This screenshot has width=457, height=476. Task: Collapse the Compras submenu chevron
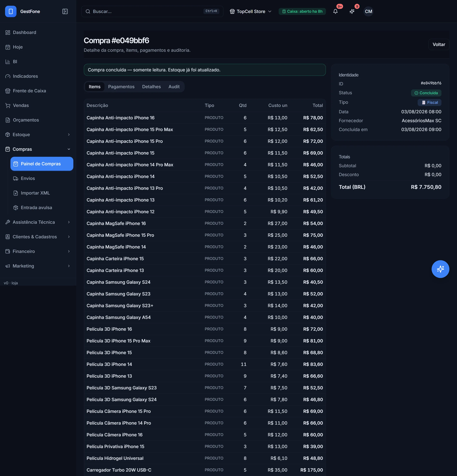[69, 149]
